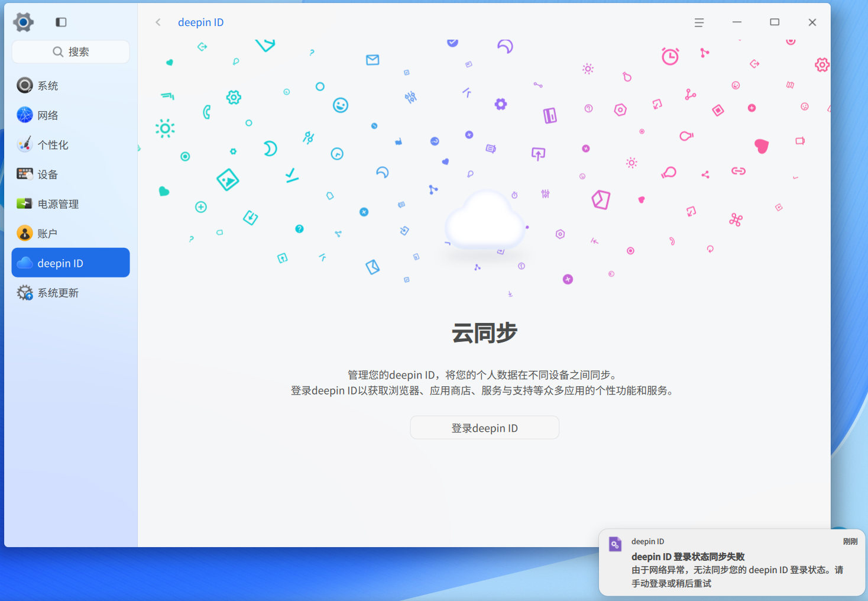Open the 个性化 settings category
This screenshot has height=601, width=868.
point(70,145)
